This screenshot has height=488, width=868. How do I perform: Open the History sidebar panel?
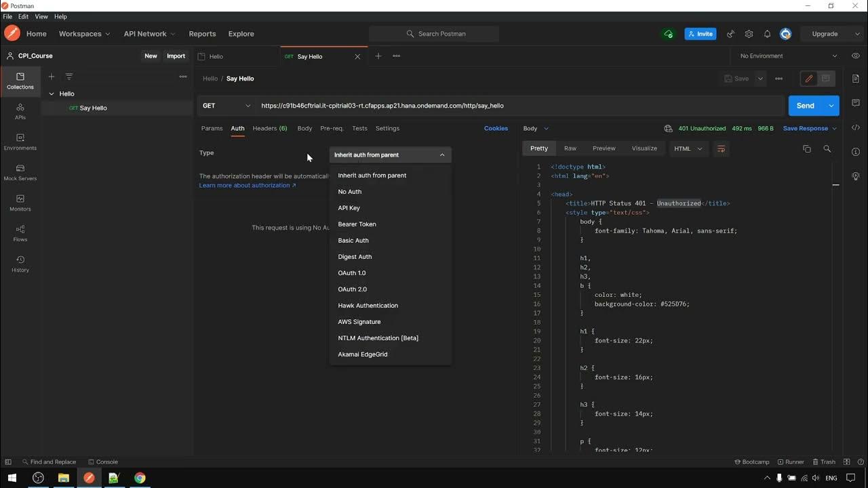(20, 263)
